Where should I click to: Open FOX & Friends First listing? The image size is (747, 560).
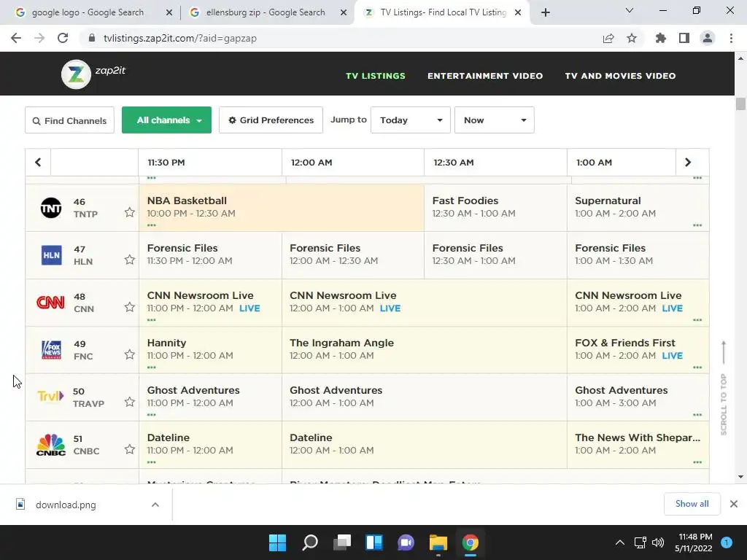[638, 350]
